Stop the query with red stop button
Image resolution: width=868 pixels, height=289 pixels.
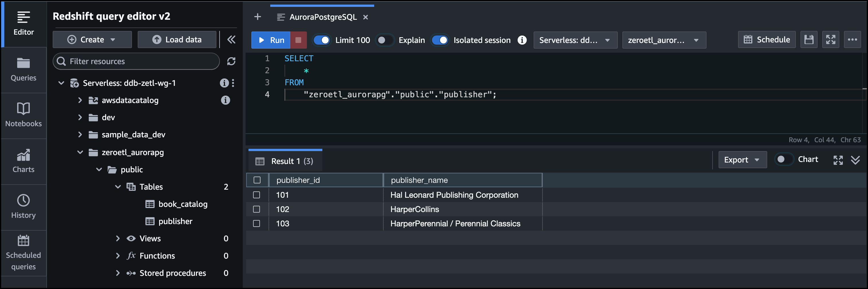(x=298, y=40)
